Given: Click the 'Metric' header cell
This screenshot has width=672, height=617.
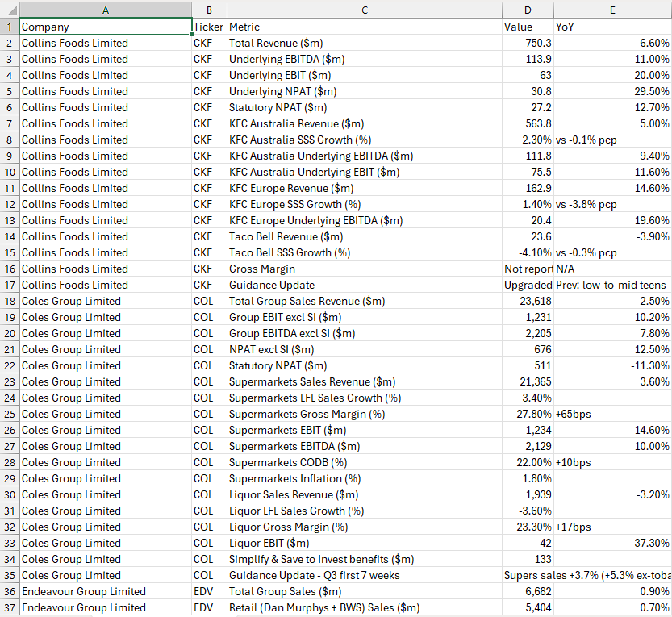Looking at the screenshot, I should coord(365,27).
